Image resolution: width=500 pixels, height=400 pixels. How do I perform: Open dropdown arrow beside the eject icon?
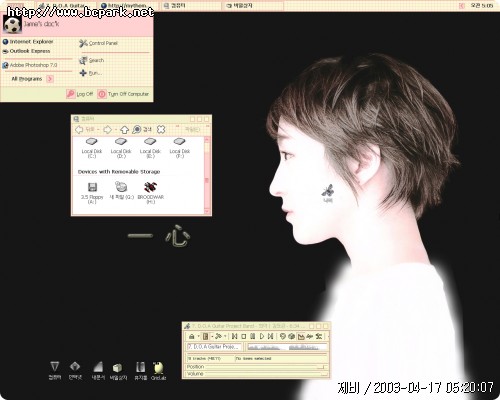(x=198, y=336)
